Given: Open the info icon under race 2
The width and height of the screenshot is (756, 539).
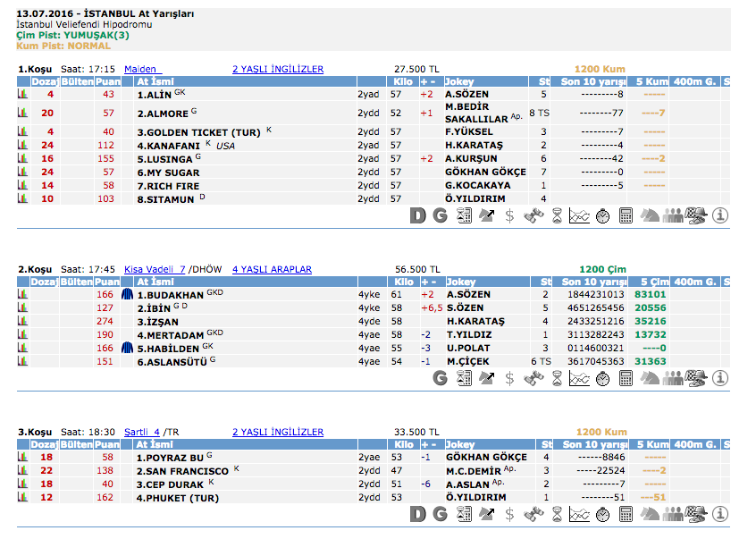Looking at the screenshot, I should (719, 378).
